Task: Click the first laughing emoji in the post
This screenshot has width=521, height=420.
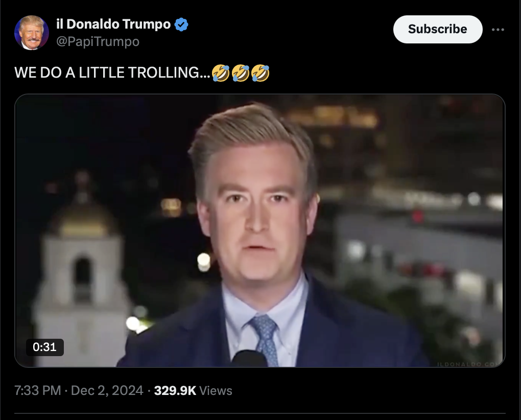Action: (221, 73)
